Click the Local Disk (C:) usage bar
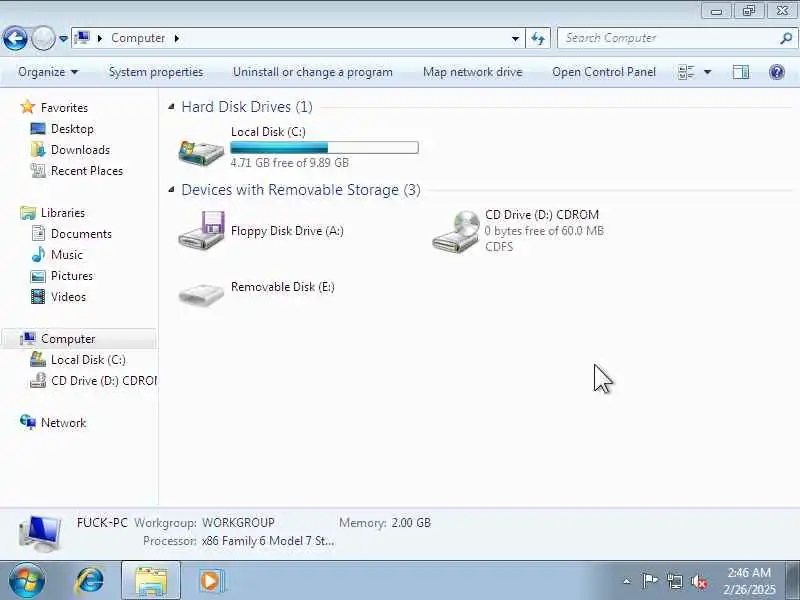Viewport: 800px width, 600px height. click(324, 147)
